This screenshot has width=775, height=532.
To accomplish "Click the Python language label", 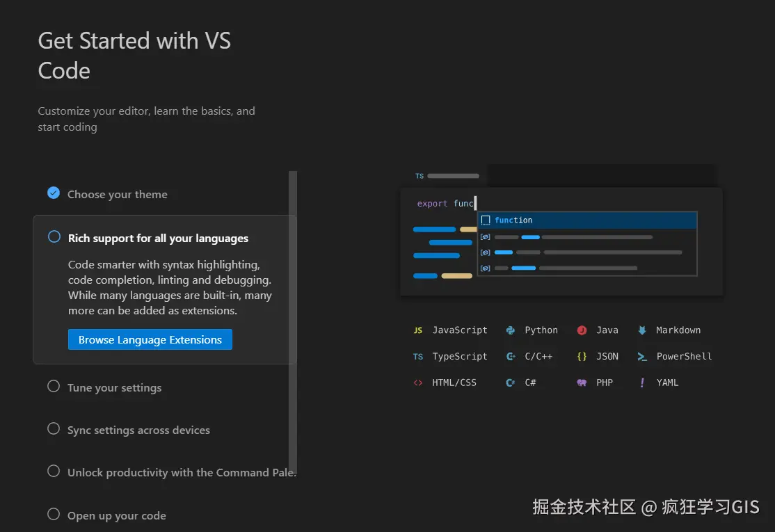I will tap(541, 330).
